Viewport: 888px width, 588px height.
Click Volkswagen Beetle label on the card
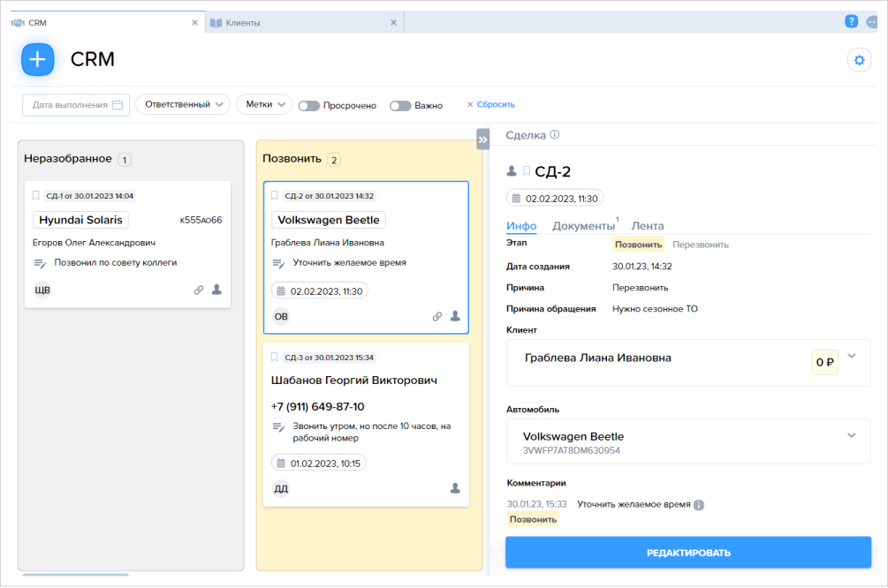pyautogui.click(x=329, y=220)
